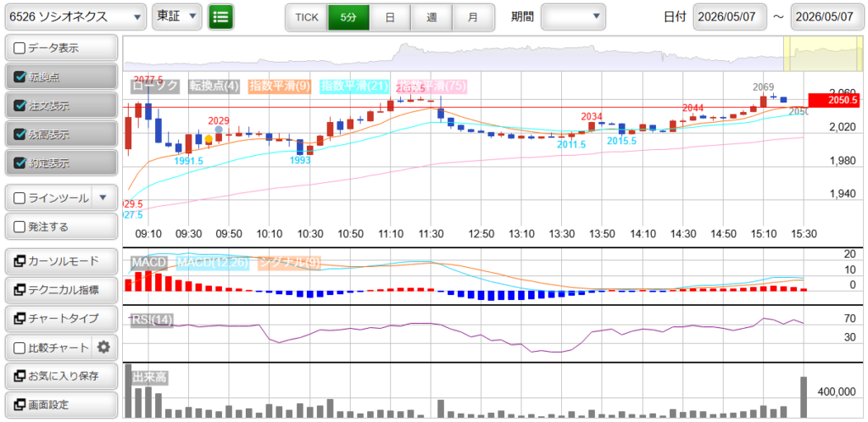Open 画面設定 popup panel

[61, 405]
